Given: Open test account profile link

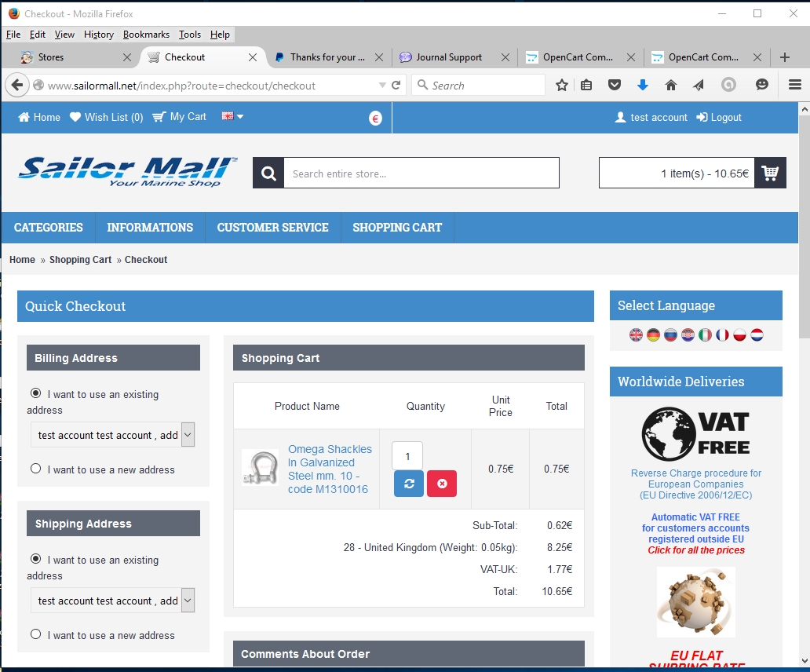Looking at the screenshot, I should (x=651, y=117).
